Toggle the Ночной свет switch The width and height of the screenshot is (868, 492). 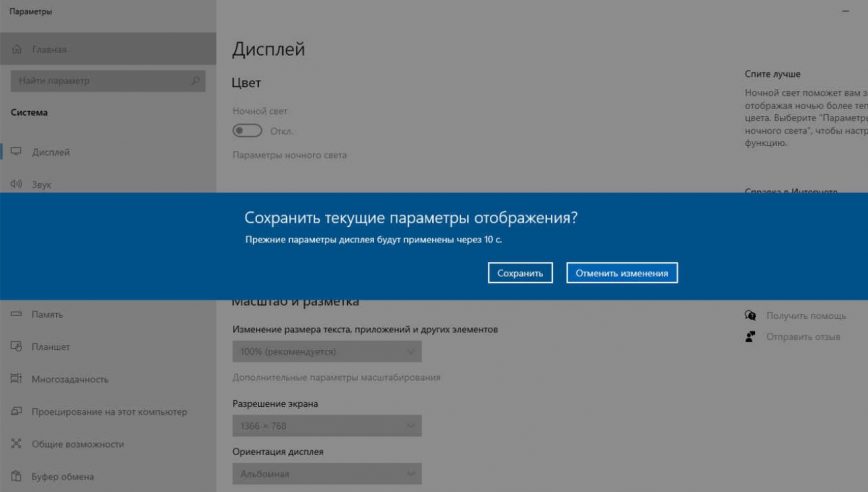point(247,131)
